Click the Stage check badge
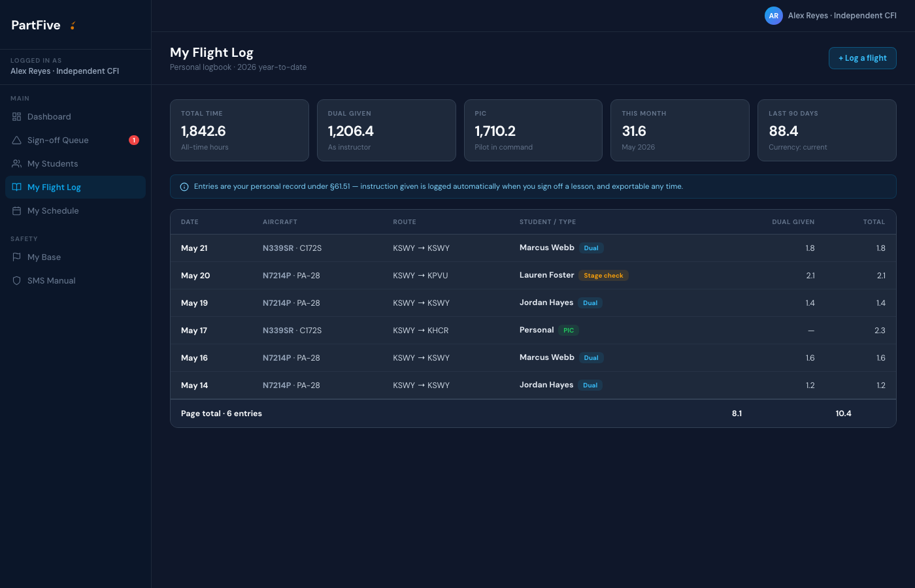Viewport: 915px width, 588px height. 603,276
